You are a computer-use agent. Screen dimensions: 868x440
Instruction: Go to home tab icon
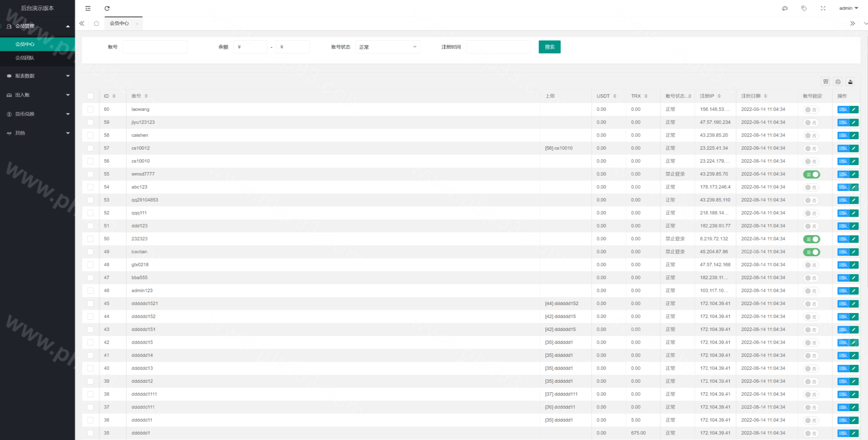pos(96,23)
